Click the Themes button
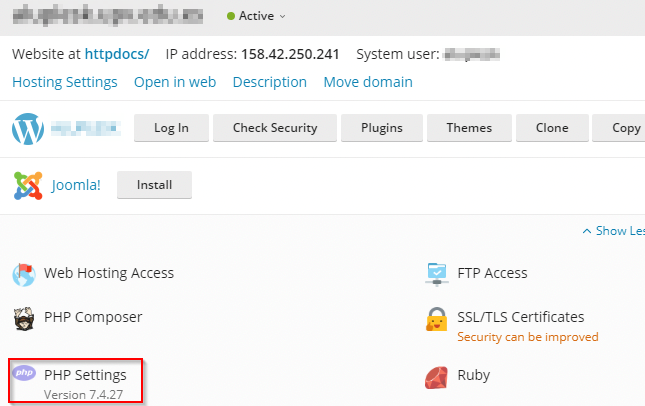Screen dimensions: 645x406 (x=469, y=128)
